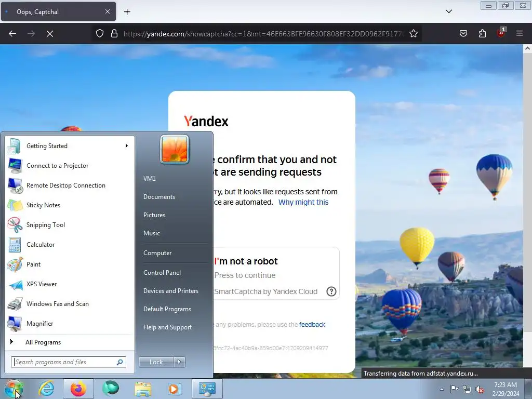Image resolution: width=532 pixels, height=399 pixels.
Task: Show hidden tray icons arrow
Action: [x=442, y=389]
